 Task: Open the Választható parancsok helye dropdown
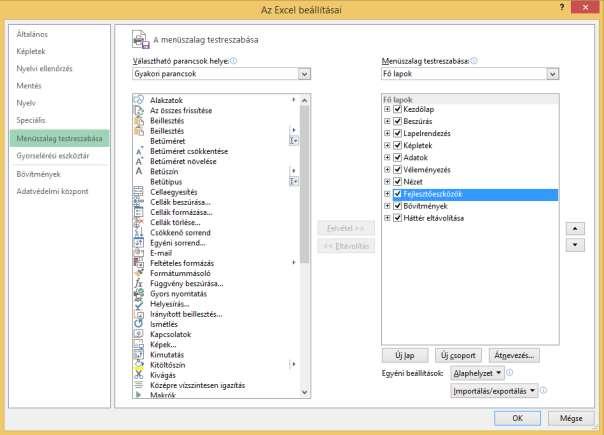click(304, 74)
